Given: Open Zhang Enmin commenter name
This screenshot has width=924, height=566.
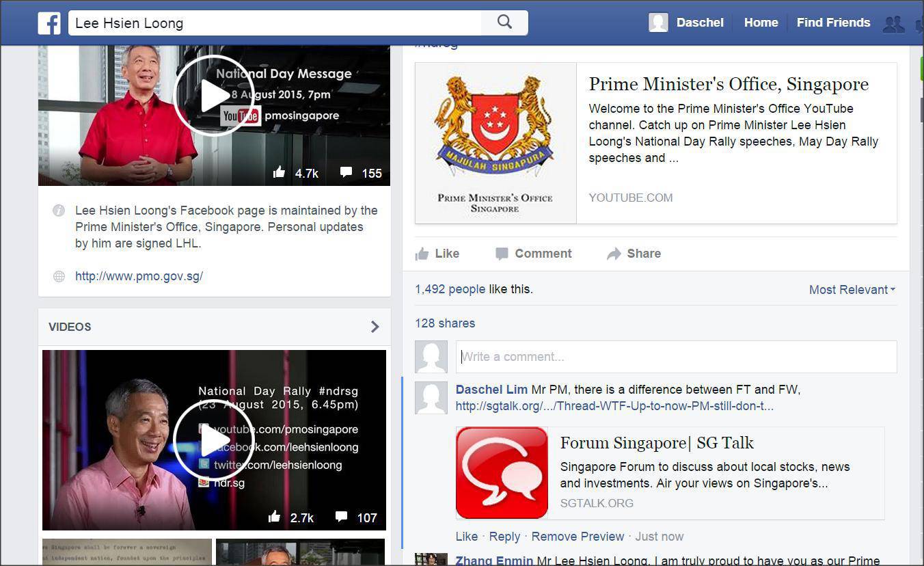Looking at the screenshot, I should coord(494,561).
